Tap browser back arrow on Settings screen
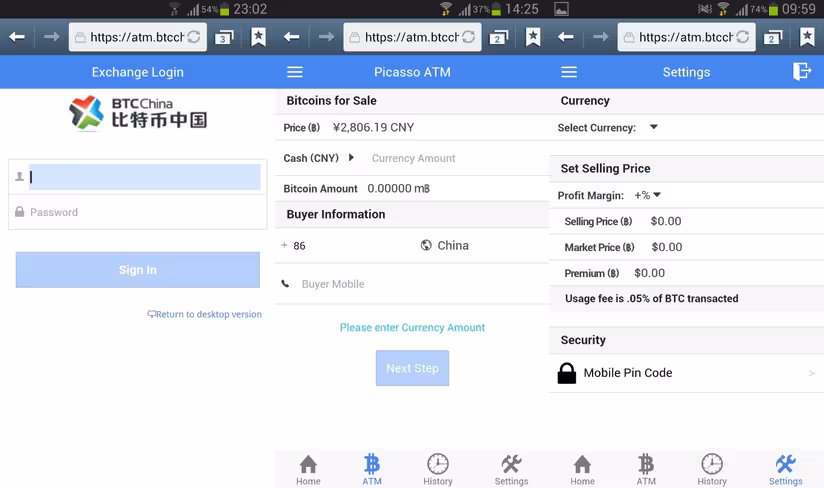The height and width of the screenshot is (488, 824). (566, 37)
